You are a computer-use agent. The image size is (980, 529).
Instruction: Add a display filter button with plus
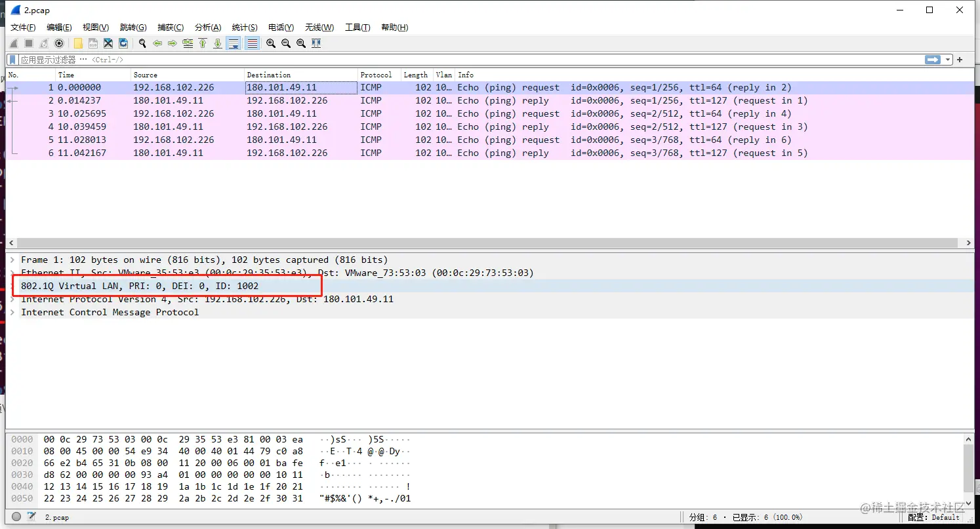960,60
